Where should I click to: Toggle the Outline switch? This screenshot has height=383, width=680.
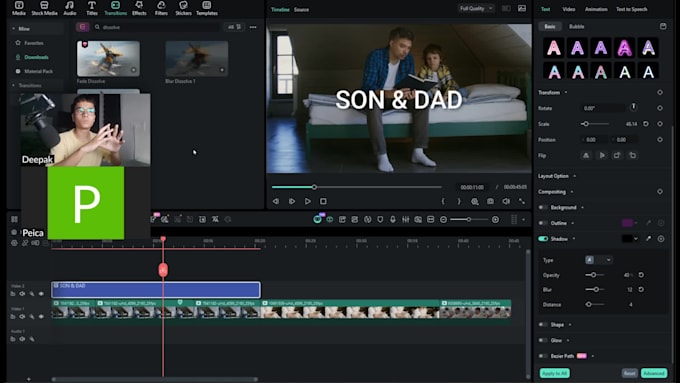pyautogui.click(x=543, y=223)
